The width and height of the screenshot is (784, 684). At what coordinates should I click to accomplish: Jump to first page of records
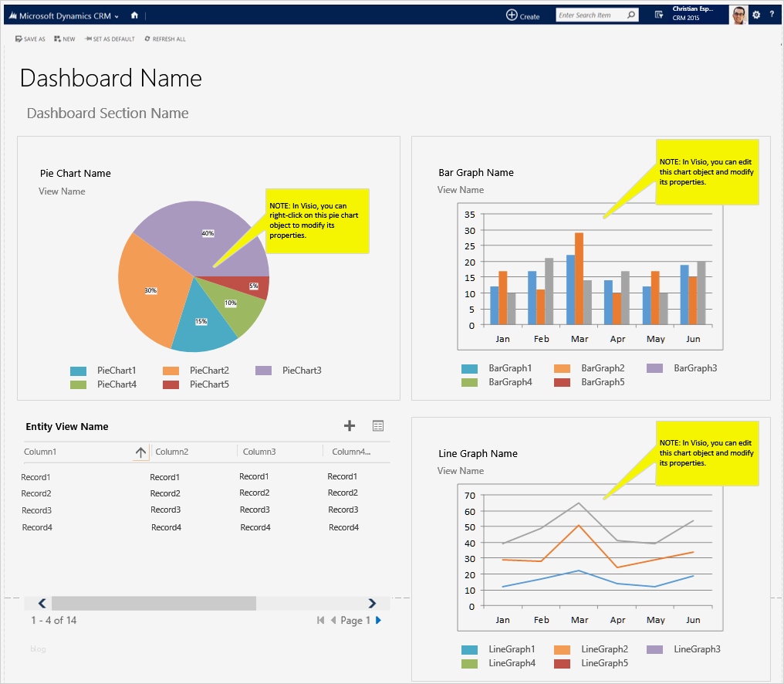[320, 620]
